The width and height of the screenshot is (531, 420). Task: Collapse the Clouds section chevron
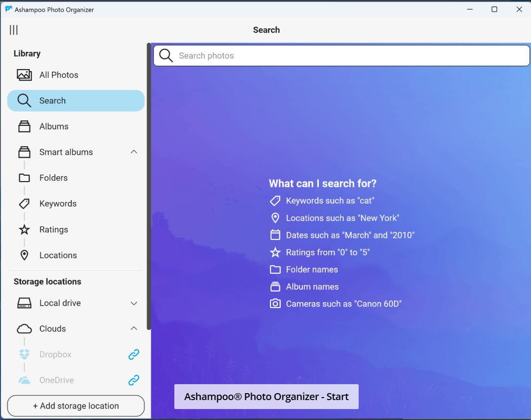point(133,328)
